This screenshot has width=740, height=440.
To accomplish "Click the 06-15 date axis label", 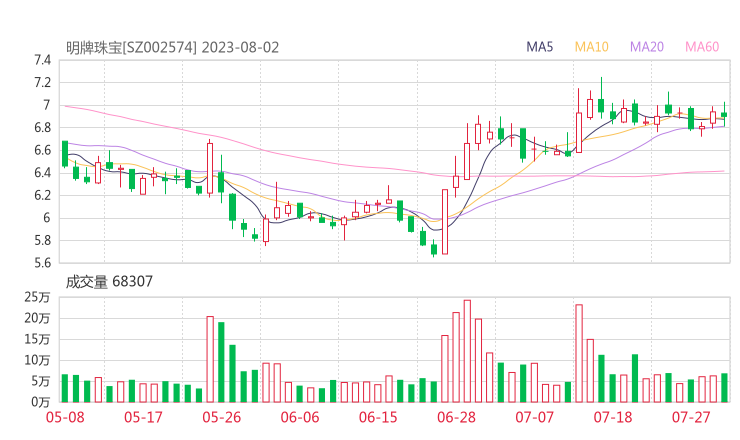I will pyautogui.click(x=378, y=417).
